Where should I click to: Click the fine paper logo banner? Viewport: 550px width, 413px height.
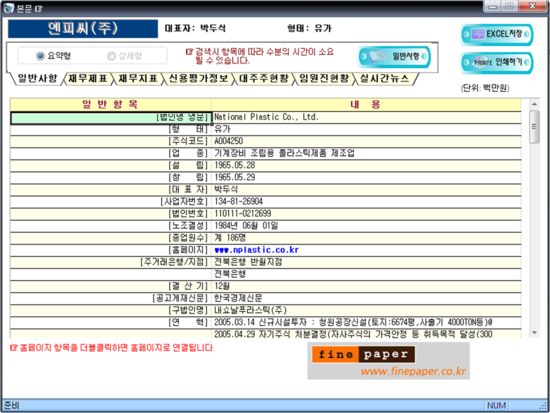coord(363,354)
